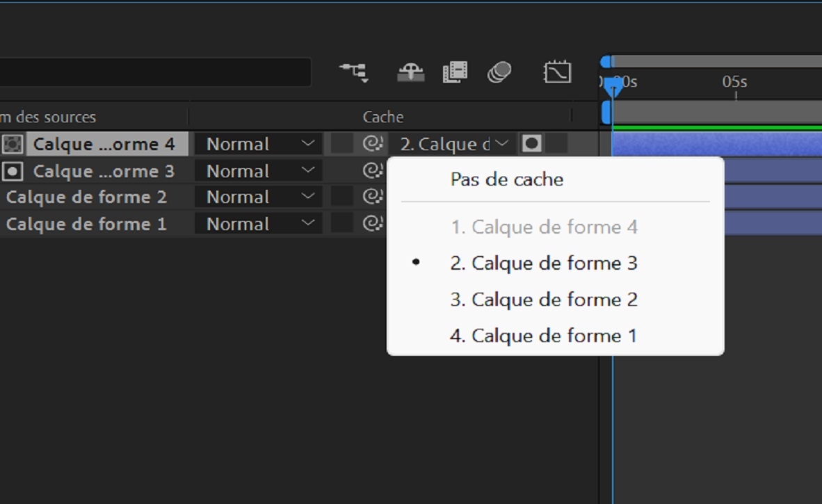Toggle preserve transparency box for Calque de forme 1
Image resolution: width=822 pixels, height=504 pixels.
(x=341, y=224)
